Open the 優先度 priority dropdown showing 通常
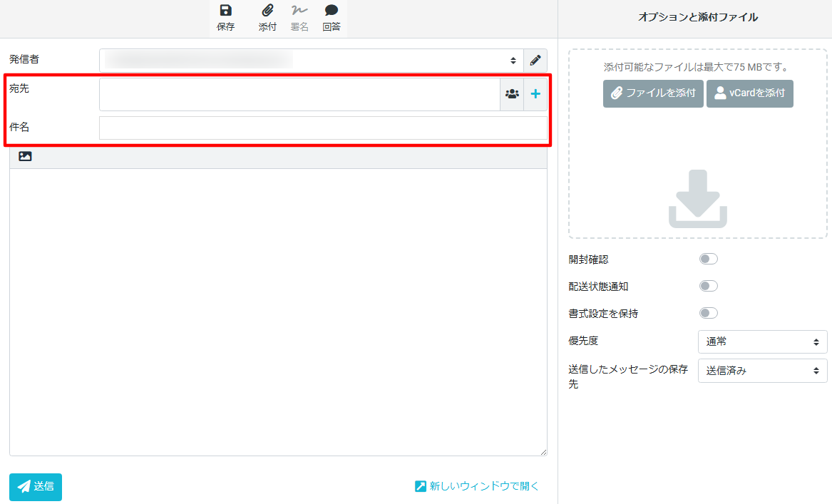 pos(763,341)
